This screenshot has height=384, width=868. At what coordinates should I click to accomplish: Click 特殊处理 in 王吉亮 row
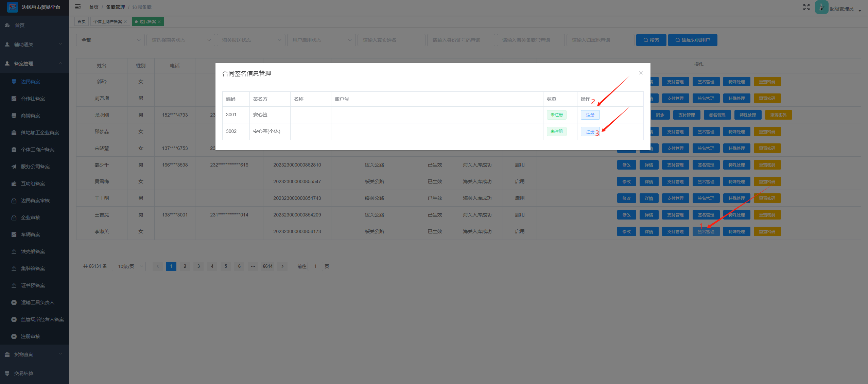[737, 215]
